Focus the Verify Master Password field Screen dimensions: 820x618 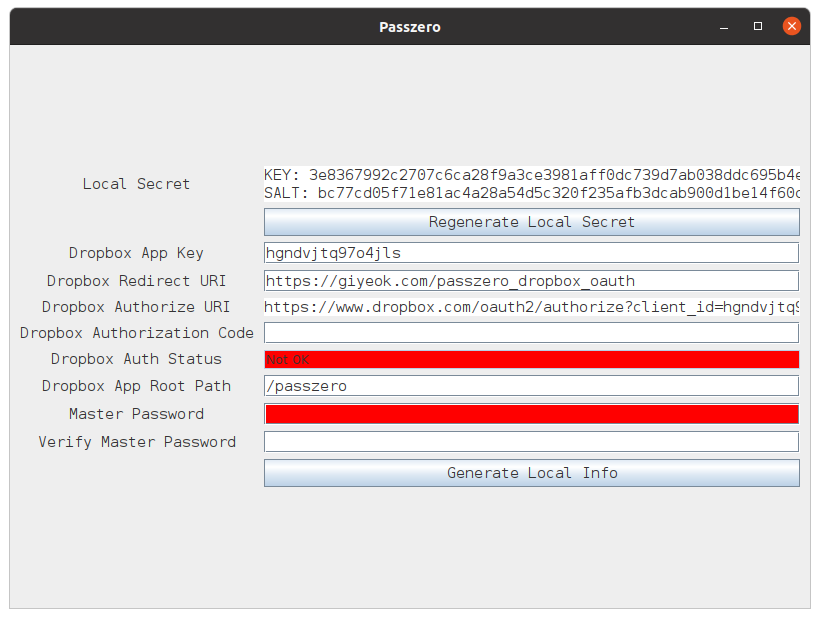point(531,442)
